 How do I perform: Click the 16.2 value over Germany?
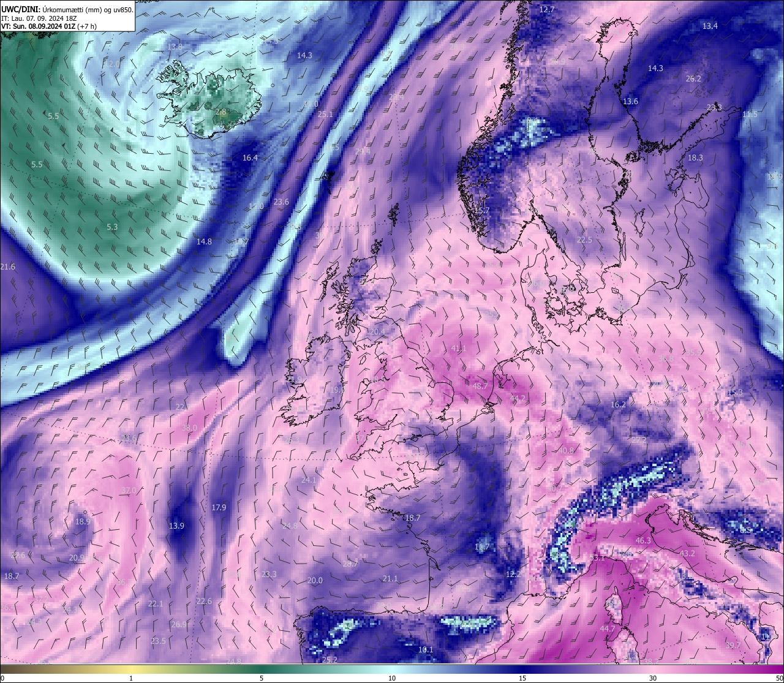[619, 405]
